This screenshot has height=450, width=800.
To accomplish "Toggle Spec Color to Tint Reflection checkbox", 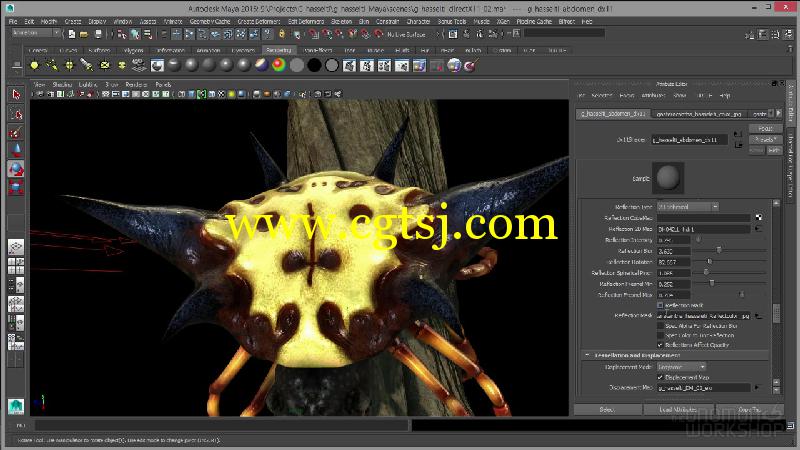I will pyautogui.click(x=660, y=335).
